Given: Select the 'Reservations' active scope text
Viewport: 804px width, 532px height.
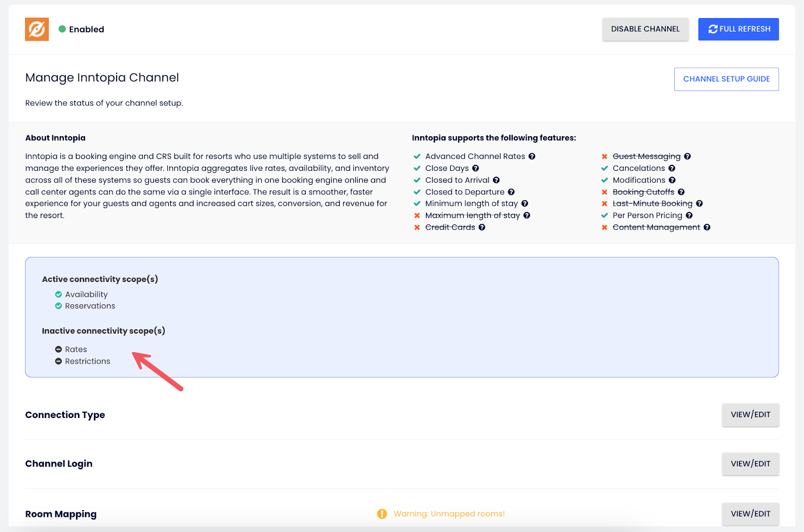Looking at the screenshot, I should [x=90, y=306].
